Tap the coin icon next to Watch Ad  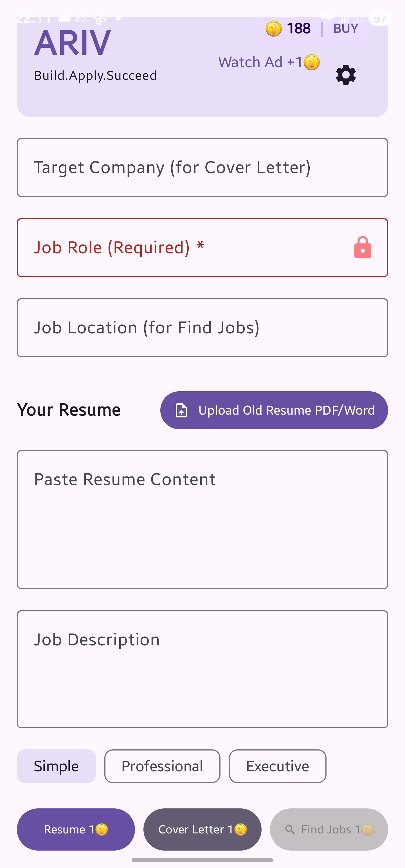coord(312,62)
